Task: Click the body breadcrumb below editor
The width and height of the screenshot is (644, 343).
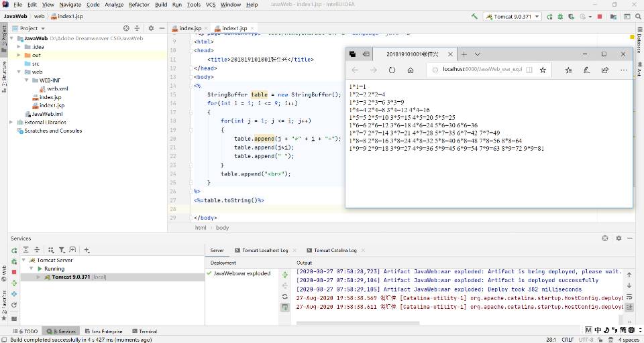Action: (x=222, y=228)
